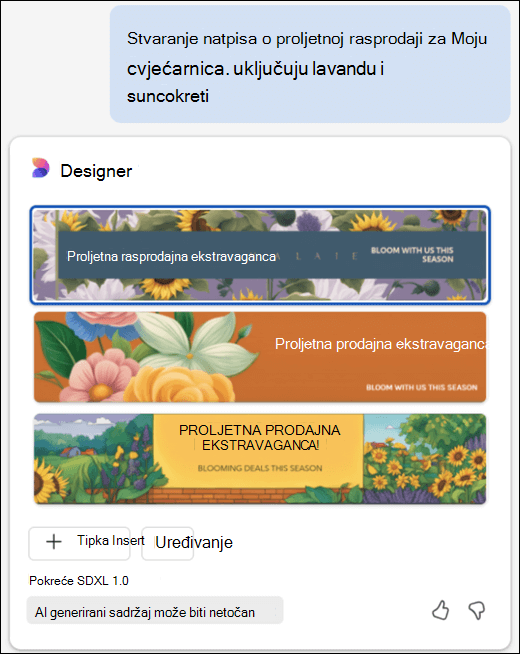Click the thumbs down feedback icon
This screenshot has width=520, height=654.
coord(476,611)
